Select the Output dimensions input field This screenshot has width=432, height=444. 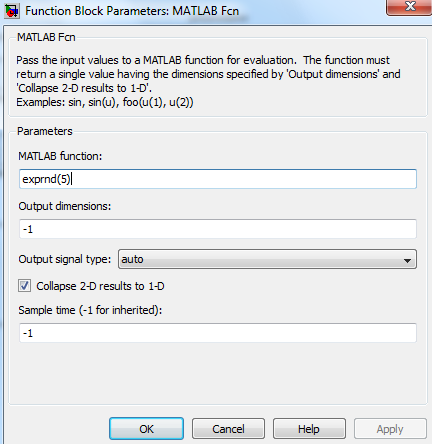218,229
